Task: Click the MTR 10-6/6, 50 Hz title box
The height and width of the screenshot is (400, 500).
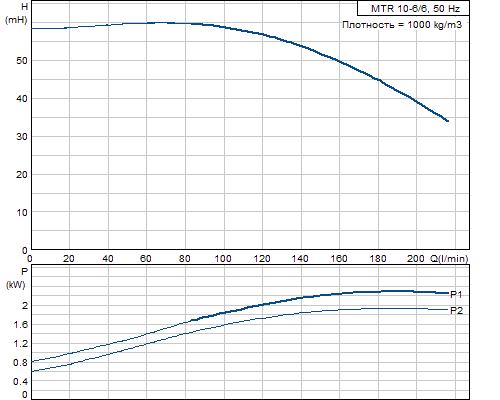Action: [x=413, y=8]
